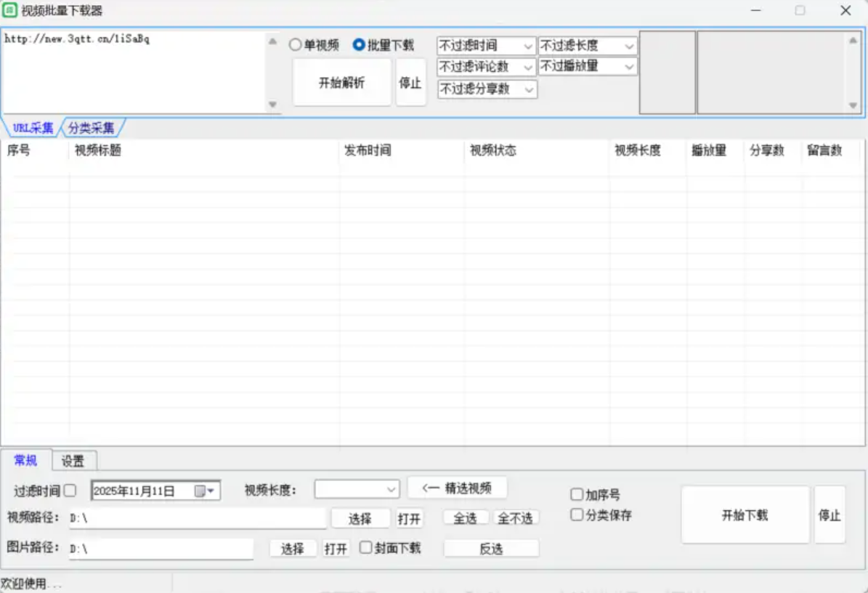Click the 播放量 column header

(x=715, y=150)
